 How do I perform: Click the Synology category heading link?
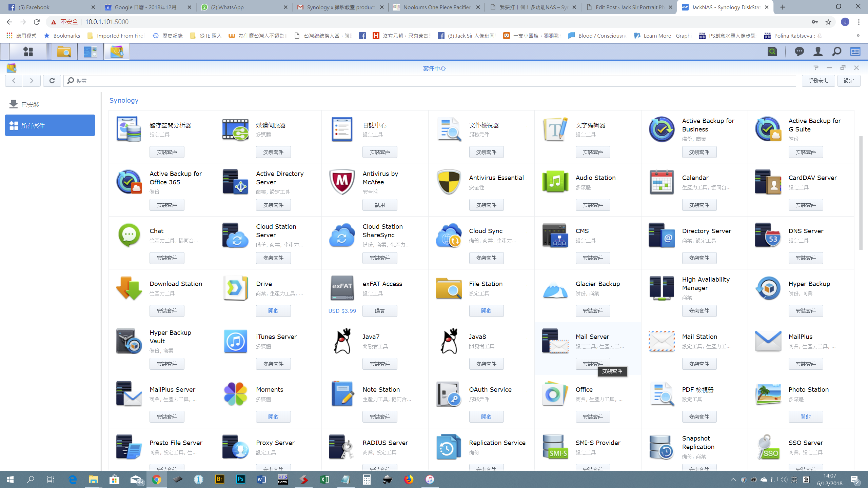click(124, 100)
